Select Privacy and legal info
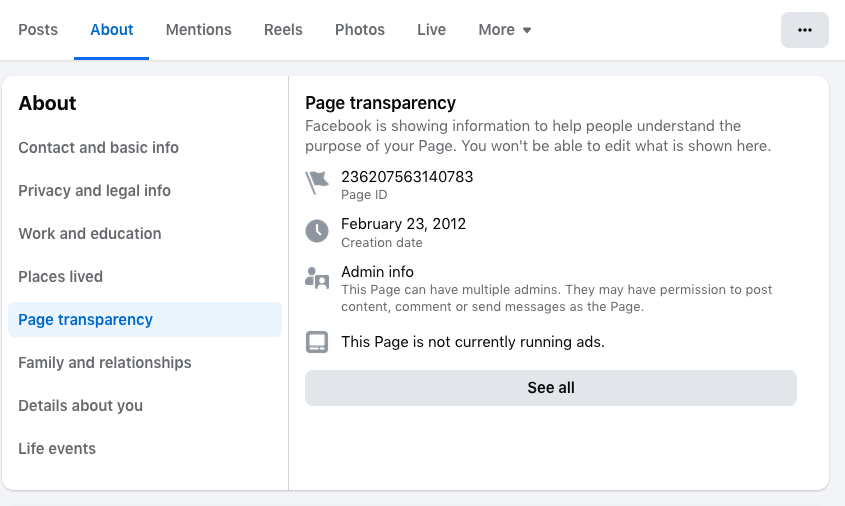 [x=95, y=191]
